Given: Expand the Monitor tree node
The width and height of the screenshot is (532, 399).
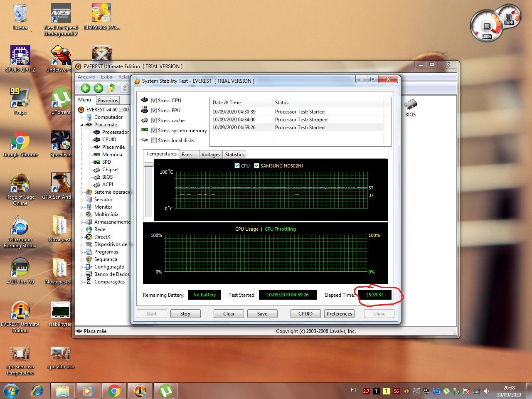Looking at the screenshot, I should (82, 207).
